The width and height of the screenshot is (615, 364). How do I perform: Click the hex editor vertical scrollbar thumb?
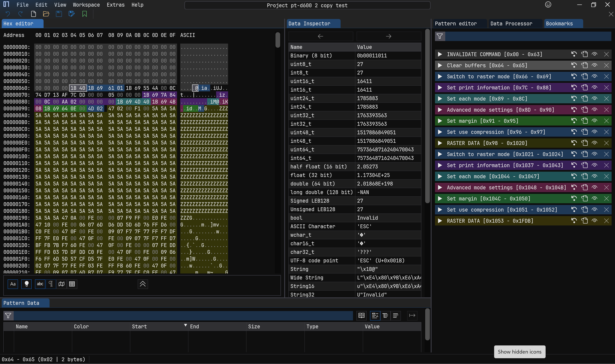click(278, 40)
